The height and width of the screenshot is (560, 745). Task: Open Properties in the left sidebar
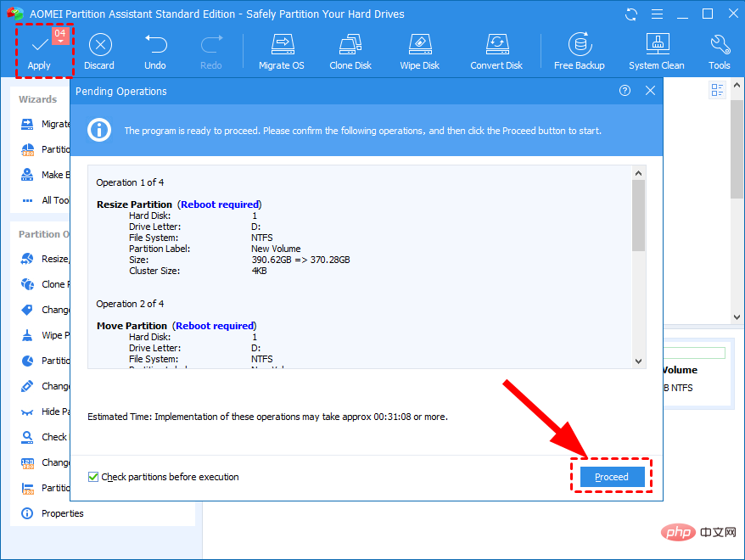[x=63, y=513]
